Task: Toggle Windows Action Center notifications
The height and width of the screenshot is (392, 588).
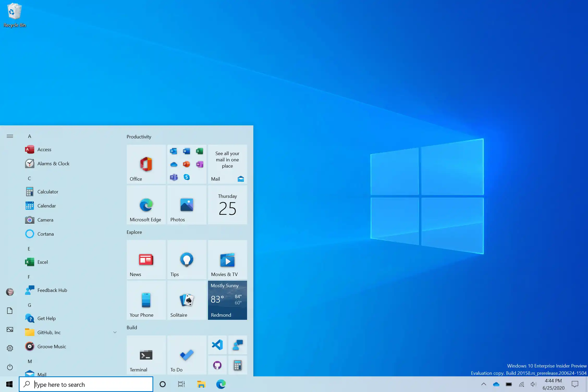Action: (575, 384)
